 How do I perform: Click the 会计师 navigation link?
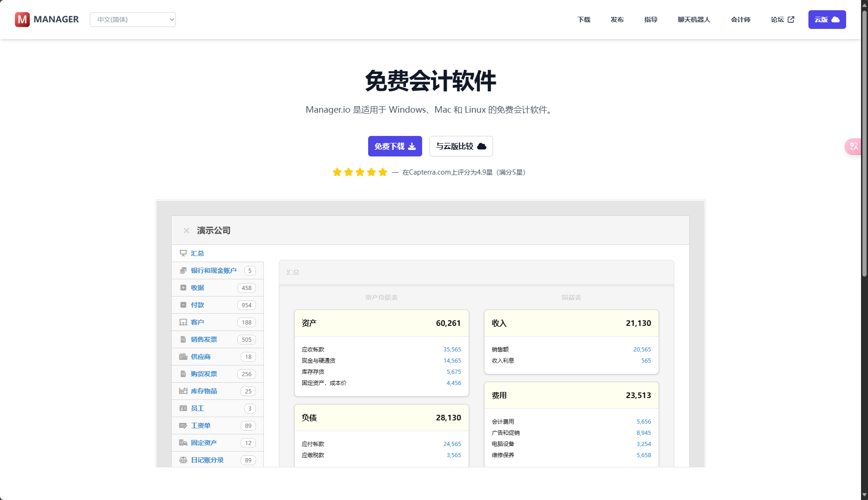740,20
